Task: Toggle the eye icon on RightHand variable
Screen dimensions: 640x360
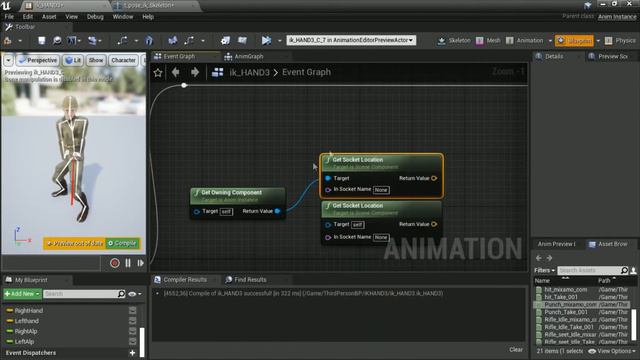Action: point(133,311)
